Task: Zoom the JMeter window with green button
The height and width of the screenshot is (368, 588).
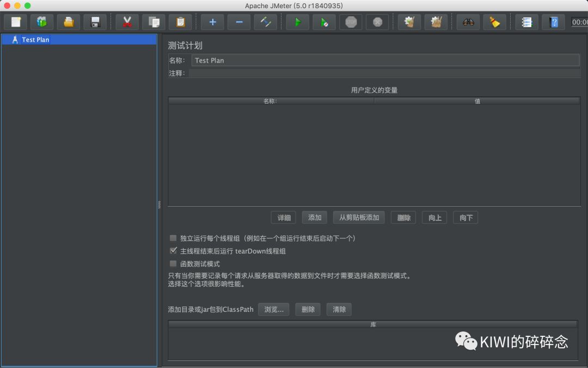Action: click(x=27, y=5)
